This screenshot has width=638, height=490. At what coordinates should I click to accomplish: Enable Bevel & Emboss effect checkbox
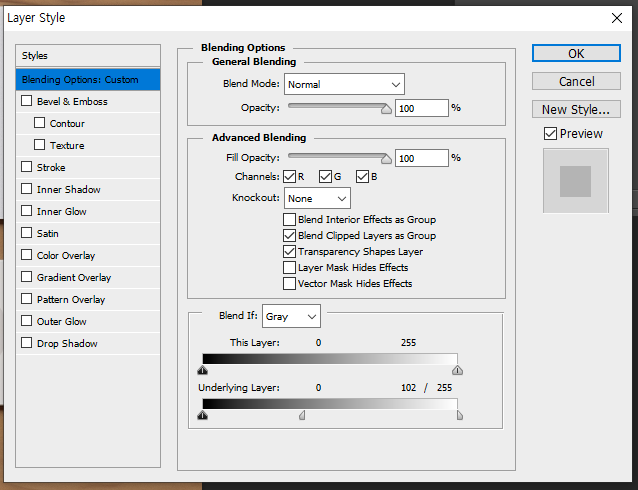tap(26, 101)
